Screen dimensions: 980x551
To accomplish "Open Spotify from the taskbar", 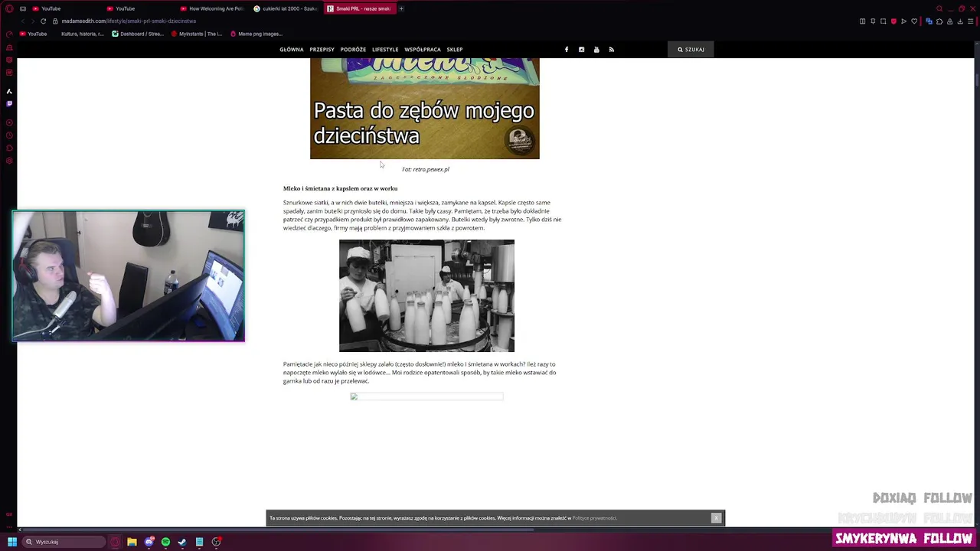I will (165, 542).
